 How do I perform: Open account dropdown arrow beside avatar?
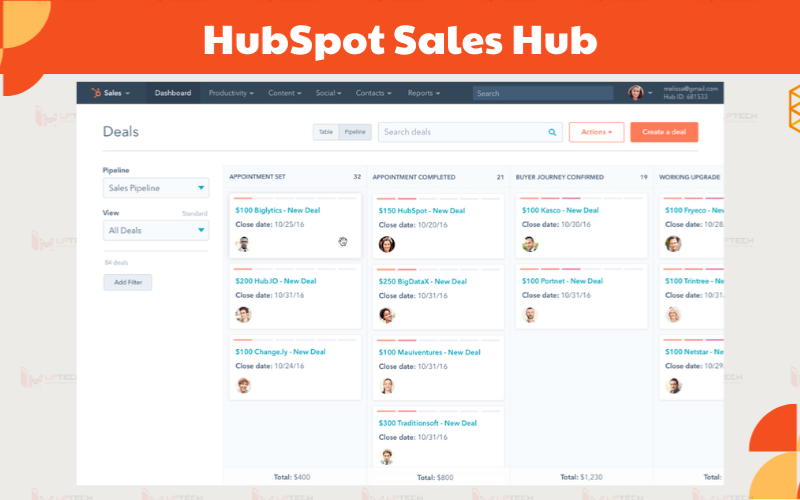[x=650, y=93]
